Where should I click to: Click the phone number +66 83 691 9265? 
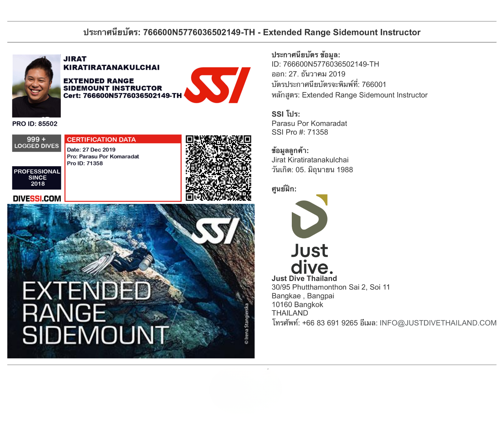coord(330,323)
